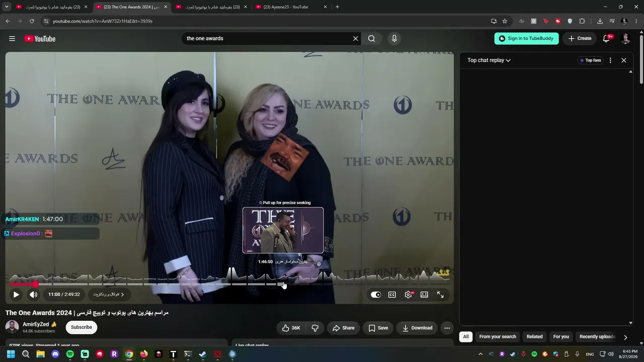644x362 pixels.
Task: Open the AmirEyZed channel avatar
Action: click(12, 327)
